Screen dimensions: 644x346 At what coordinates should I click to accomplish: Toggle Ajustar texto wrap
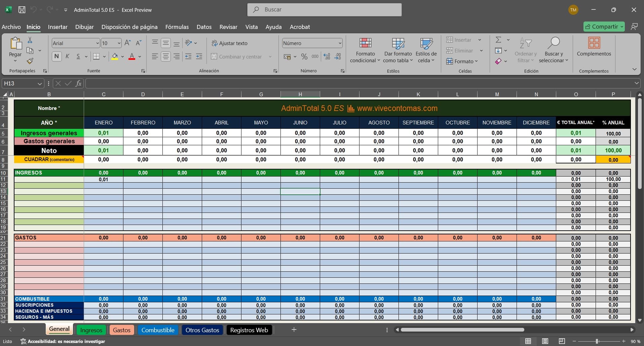[229, 43]
